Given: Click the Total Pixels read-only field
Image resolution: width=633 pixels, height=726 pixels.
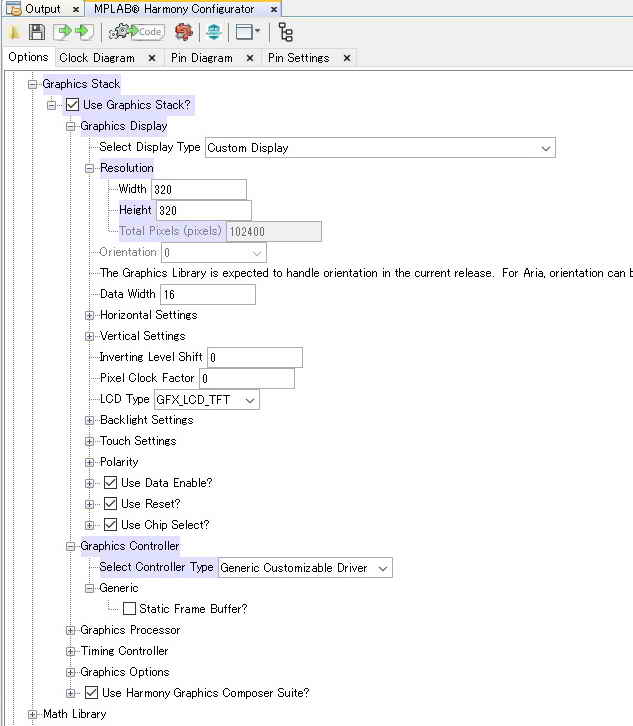Looking at the screenshot, I should (x=274, y=232).
